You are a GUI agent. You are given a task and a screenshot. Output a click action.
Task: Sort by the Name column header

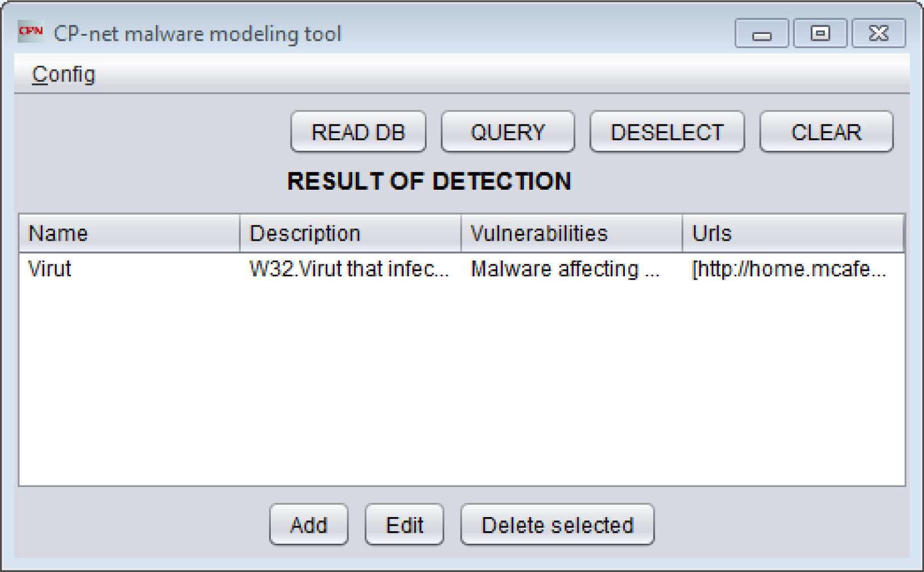(x=129, y=233)
